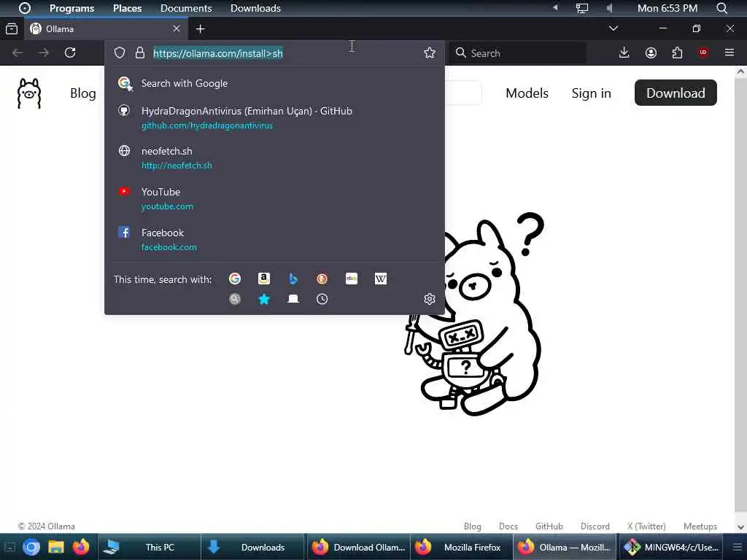747x560 pixels.
Task: Open the Programs menu in top panel
Action: (72, 8)
